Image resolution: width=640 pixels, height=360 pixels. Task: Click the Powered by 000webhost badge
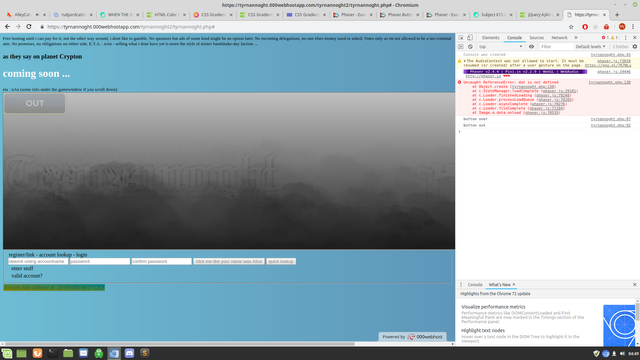coord(412,337)
